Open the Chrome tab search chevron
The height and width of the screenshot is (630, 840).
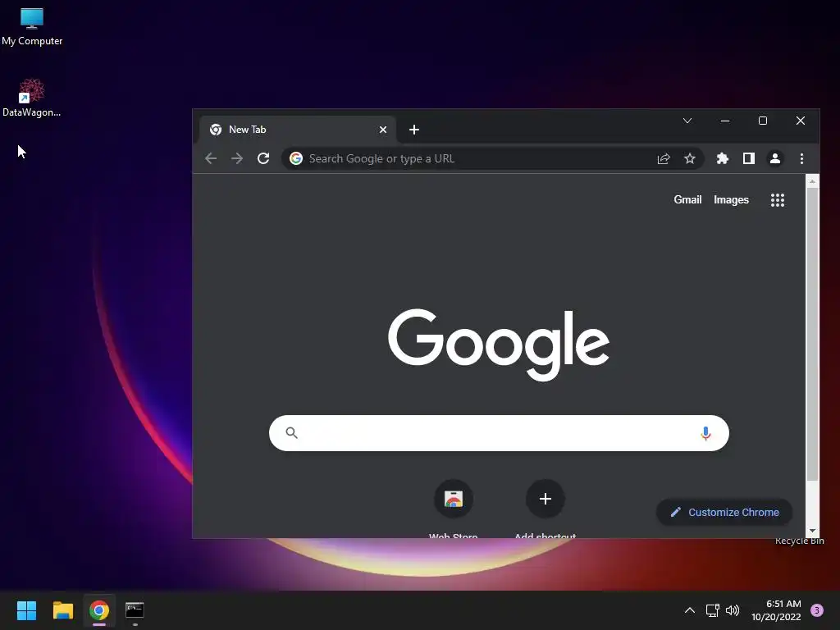click(687, 121)
